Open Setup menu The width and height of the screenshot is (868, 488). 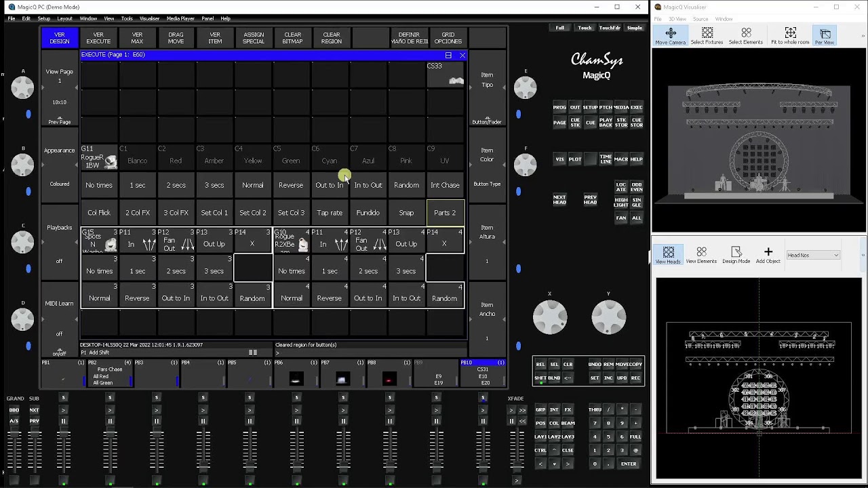tap(43, 18)
